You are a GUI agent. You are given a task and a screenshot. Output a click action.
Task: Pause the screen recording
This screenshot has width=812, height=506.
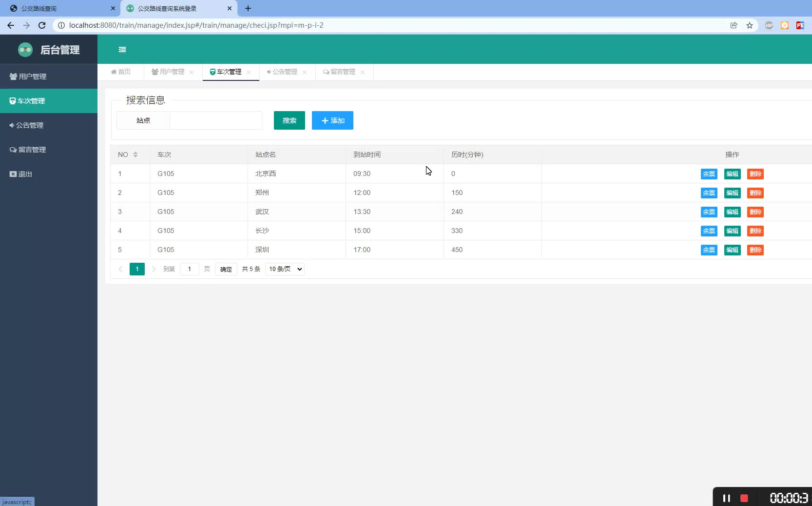[726, 498]
